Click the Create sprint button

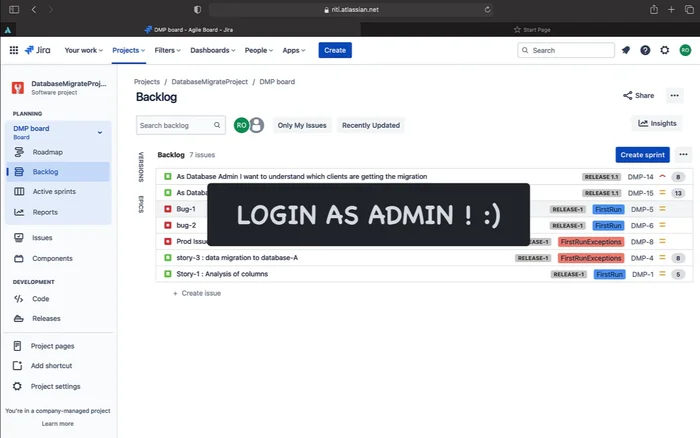pos(642,155)
